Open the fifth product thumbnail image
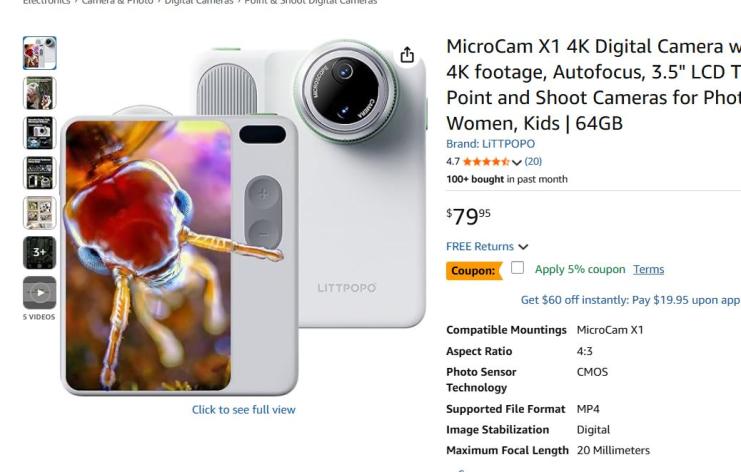Image resolution: width=741 pixels, height=472 pixels. 40,213
